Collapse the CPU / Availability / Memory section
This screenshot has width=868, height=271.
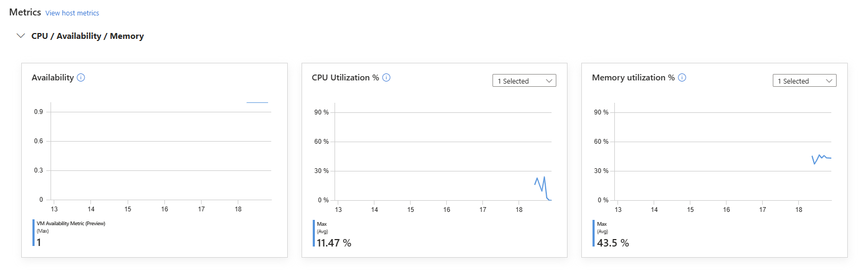pyautogui.click(x=21, y=36)
